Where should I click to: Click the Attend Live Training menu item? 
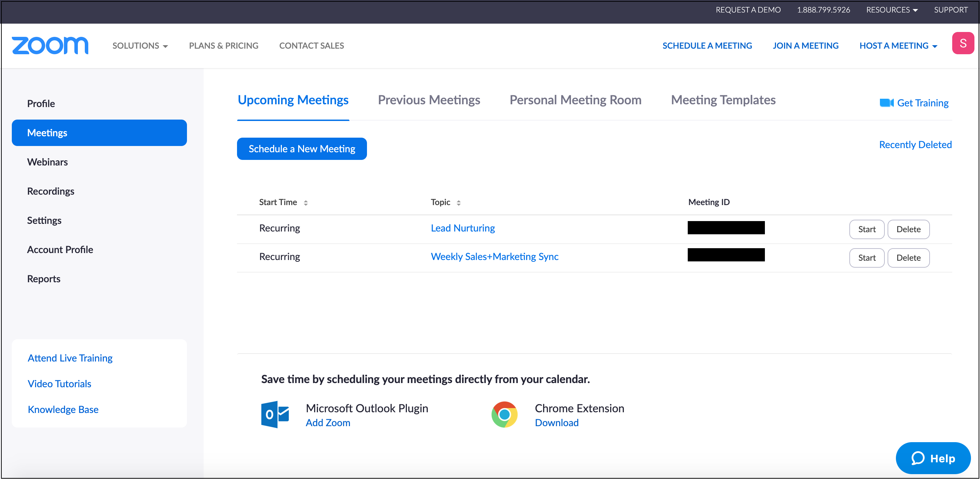70,358
